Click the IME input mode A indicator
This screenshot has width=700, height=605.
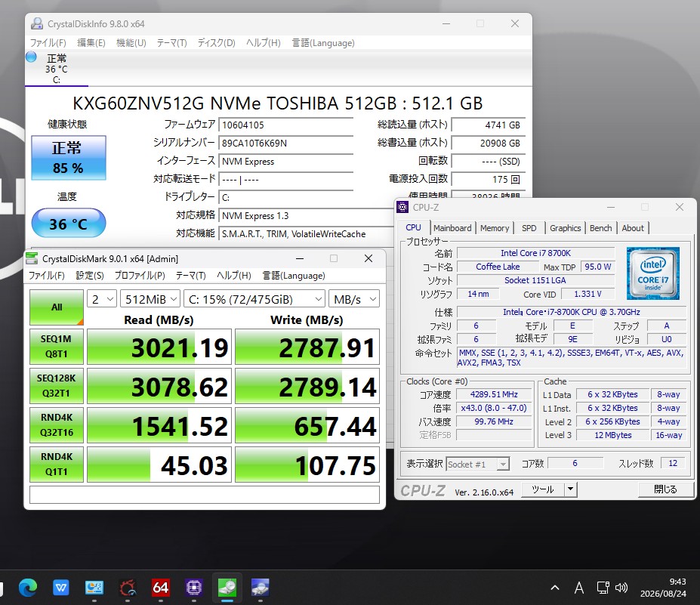579,588
